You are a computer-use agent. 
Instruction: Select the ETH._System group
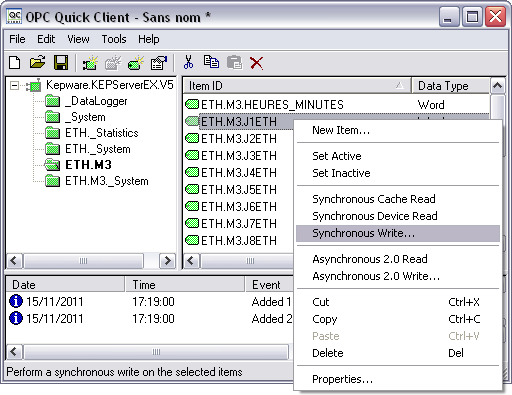(x=98, y=149)
